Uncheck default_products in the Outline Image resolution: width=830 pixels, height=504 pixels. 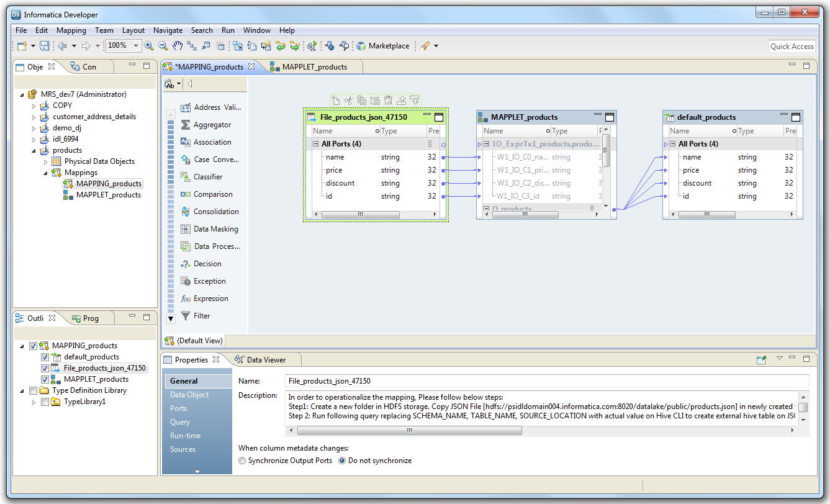45,358
